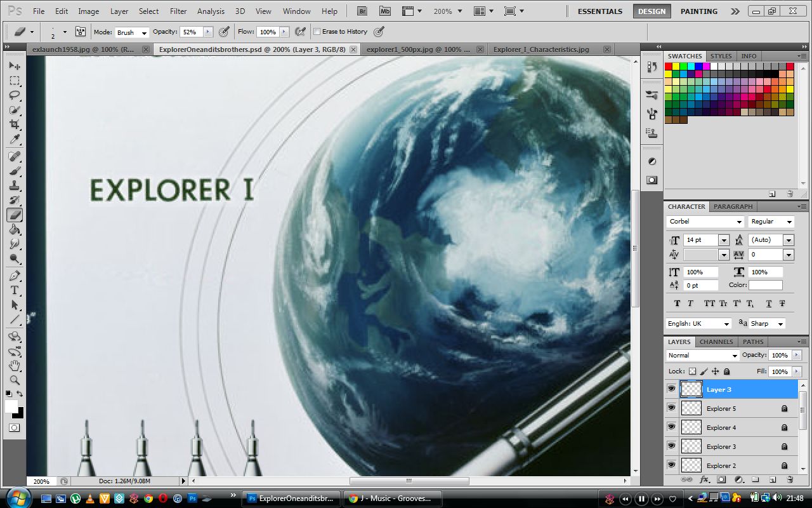The width and height of the screenshot is (812, 508).
Task: Create a new adjustment layer
Action: coord(738,480)
